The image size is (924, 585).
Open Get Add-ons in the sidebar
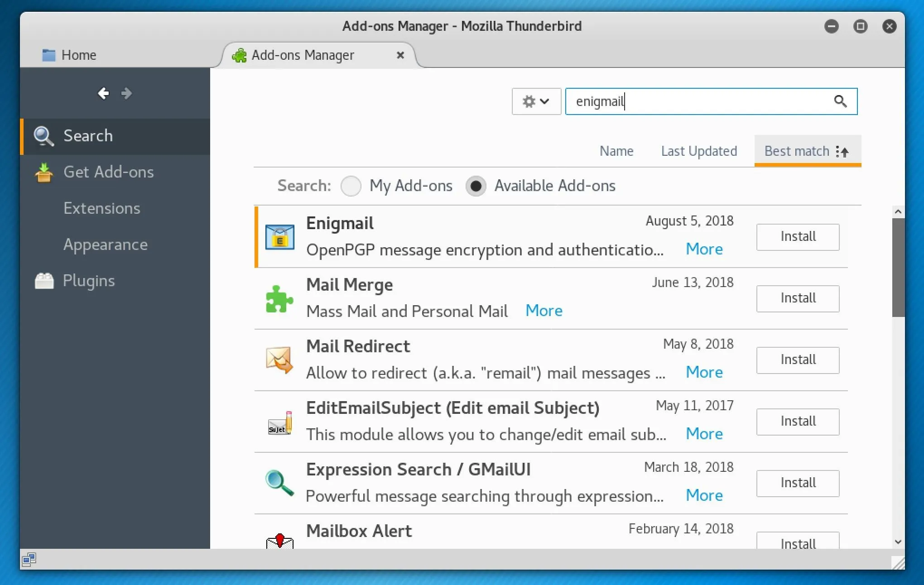(115, 172)
